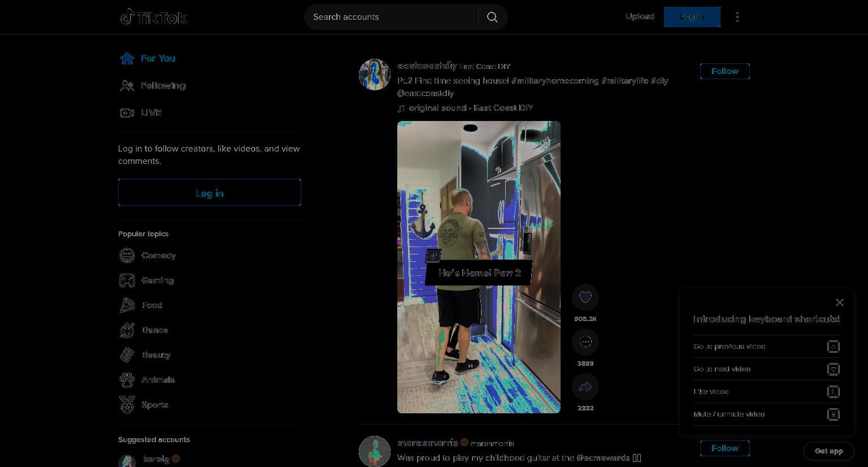Focus the Search accounts input field
Image resolution: width=868 pixels, height=467 pixels.
click(x=393, y=17)
